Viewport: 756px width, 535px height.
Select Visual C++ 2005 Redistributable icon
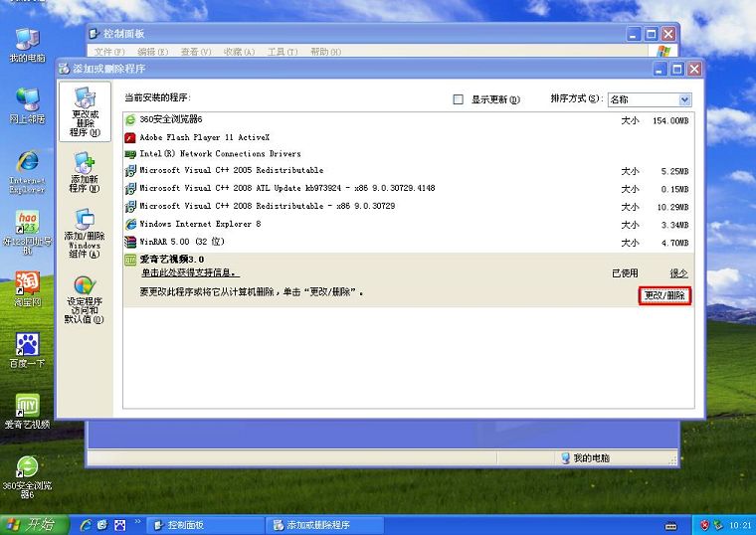point(130,171)
